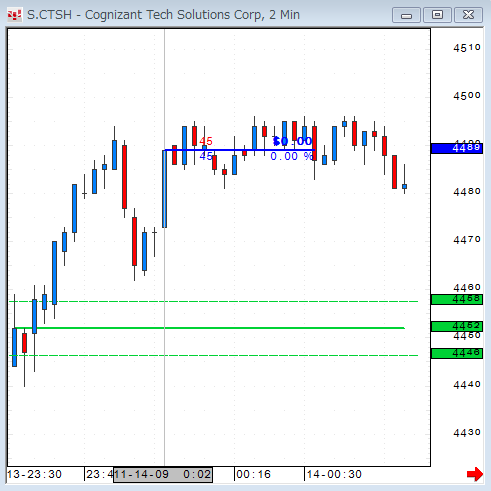
Task: Click the 4430 price scale label
Action: (467, 433)
